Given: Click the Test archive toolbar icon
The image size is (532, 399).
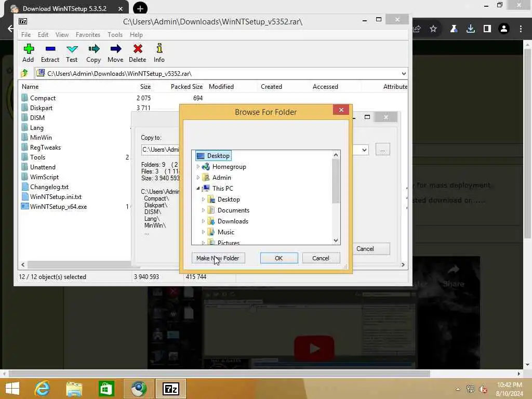Looking at the screenshot, I should pos(72,53).
